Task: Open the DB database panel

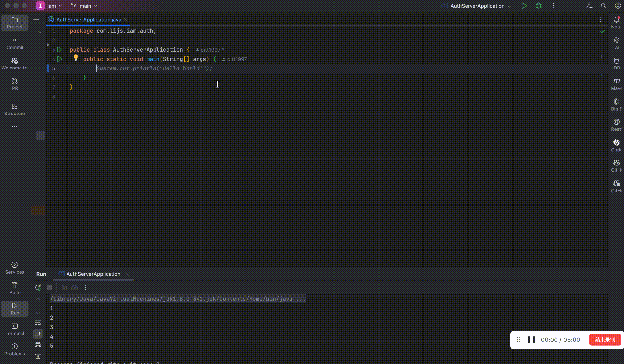Action: point(617,64)
